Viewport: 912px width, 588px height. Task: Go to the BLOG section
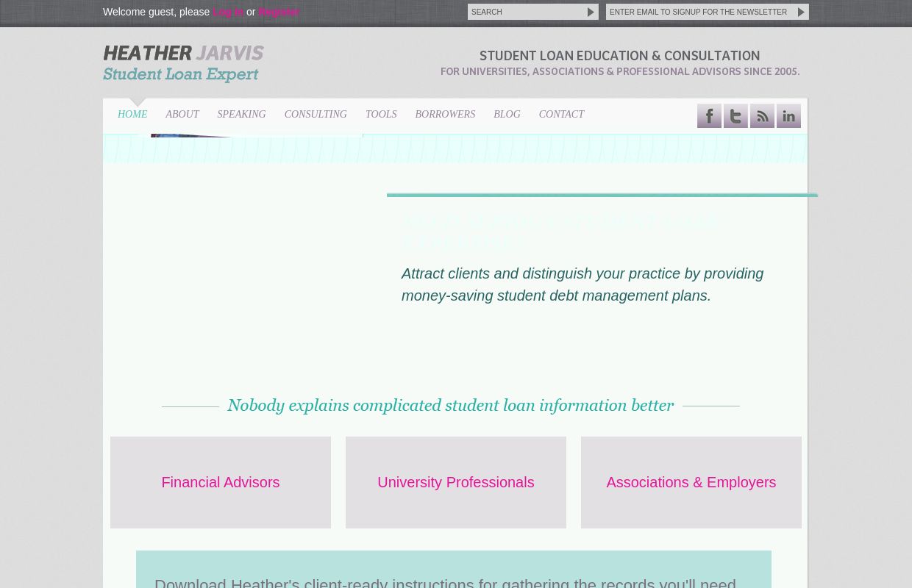point(507,114)
